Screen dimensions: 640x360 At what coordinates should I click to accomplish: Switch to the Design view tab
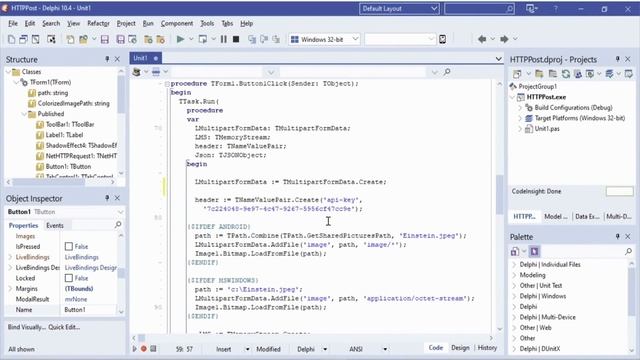(460, 348)
